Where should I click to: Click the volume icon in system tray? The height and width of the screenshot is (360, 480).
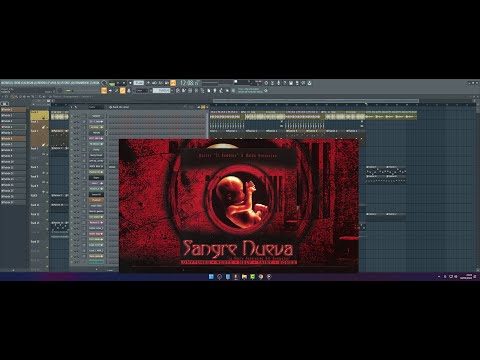point(456,277)
